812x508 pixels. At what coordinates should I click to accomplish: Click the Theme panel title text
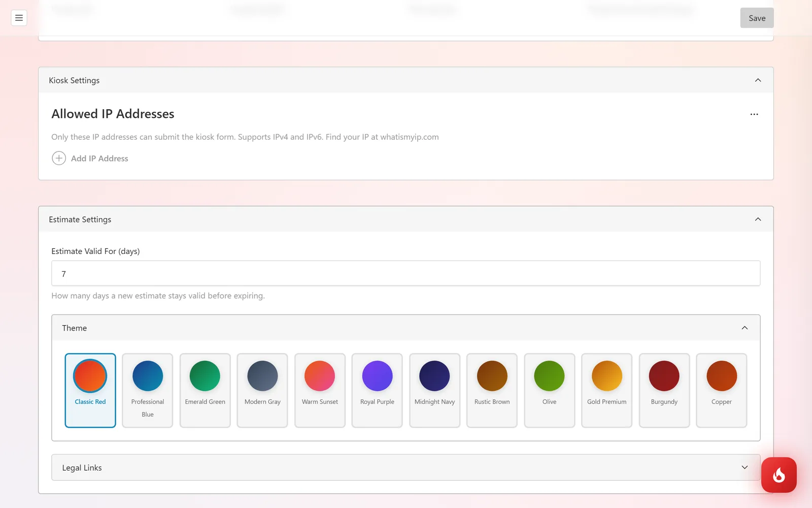(74, 328)
